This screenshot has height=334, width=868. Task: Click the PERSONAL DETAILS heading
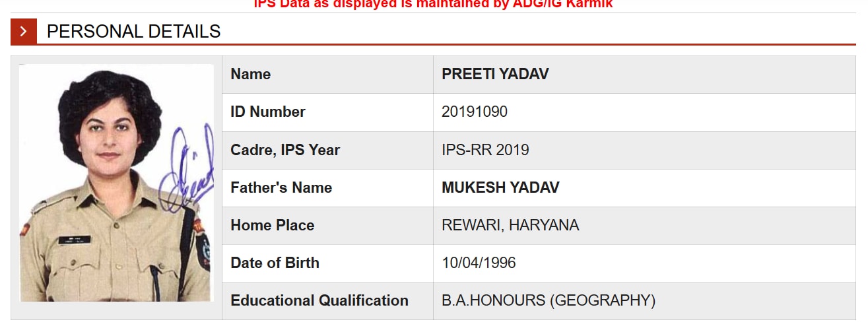coord(134,31)
